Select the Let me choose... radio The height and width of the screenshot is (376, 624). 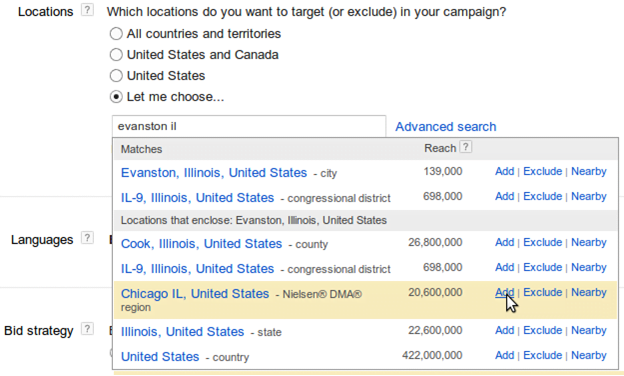[116, 97]
